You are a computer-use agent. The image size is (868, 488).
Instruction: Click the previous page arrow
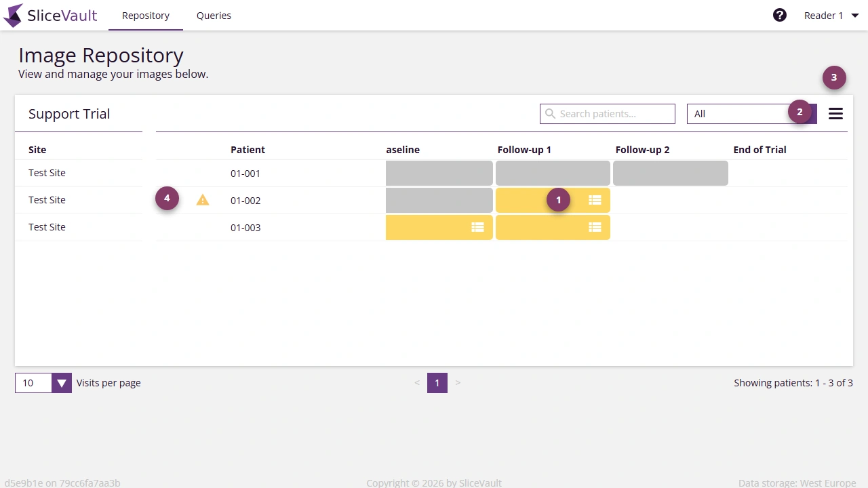coord(417,383)
